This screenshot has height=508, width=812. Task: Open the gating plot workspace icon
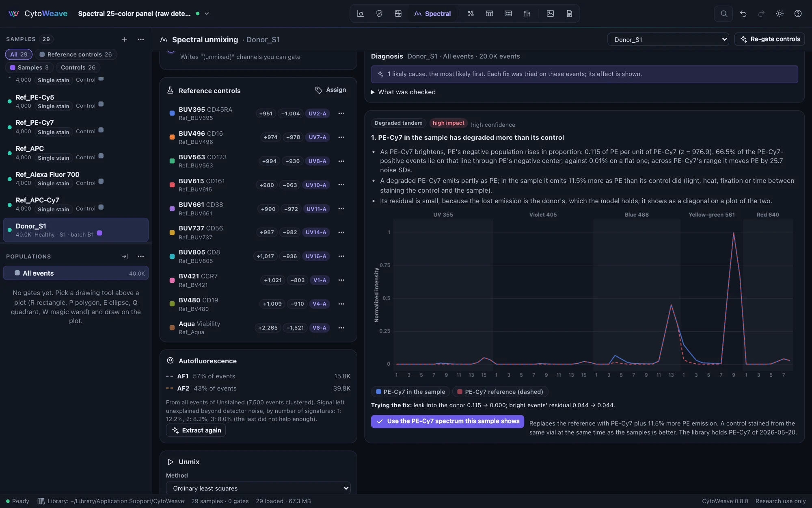click(x=360, y=13)
